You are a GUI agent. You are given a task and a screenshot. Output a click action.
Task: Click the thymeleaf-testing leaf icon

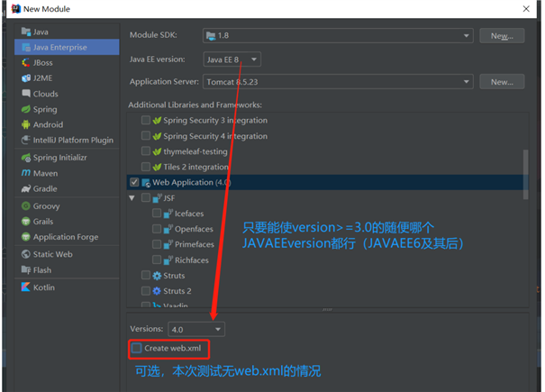[x=157, y=151]
